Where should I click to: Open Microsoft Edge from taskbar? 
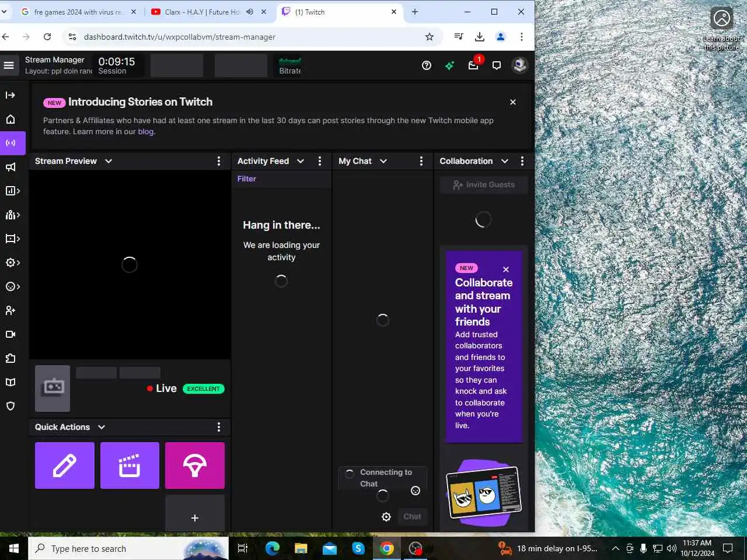click(x=273, y=548)
